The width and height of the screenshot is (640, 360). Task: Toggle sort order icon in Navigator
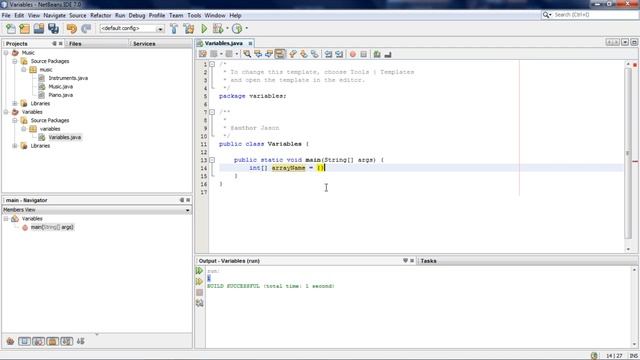click(80, 341)
